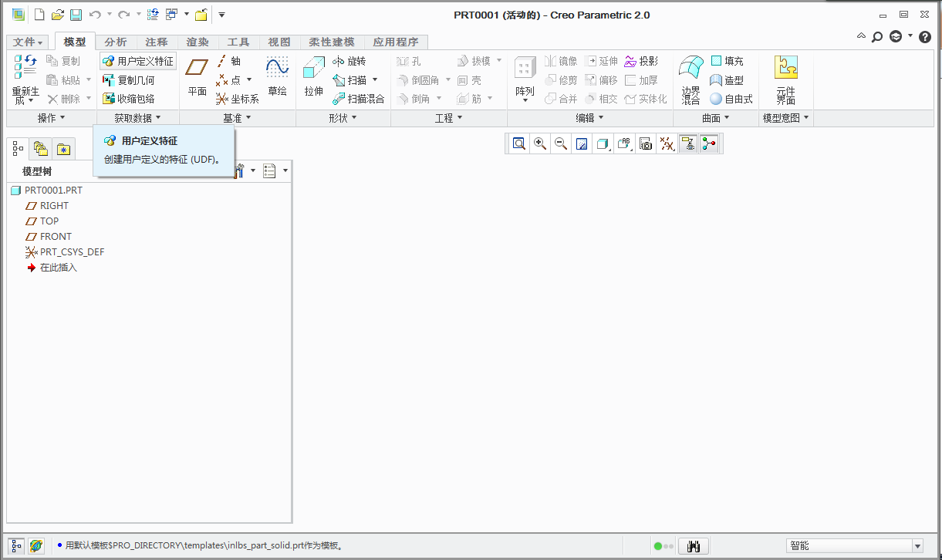Open Help via the question mark icon
This screenshot has height=560, width=942.
tap(925, 36)
